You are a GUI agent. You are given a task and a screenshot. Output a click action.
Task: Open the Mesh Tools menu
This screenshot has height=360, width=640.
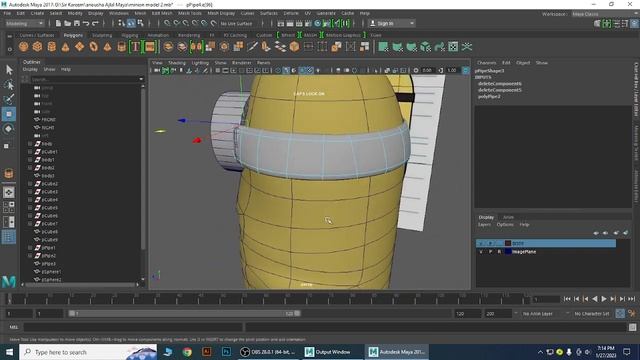(189, 13)
